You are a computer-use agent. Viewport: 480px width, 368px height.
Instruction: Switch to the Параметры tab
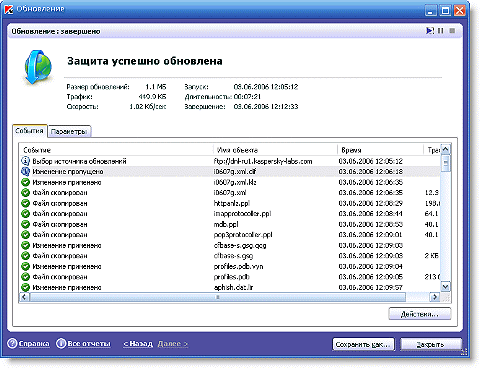click(x=69, y=132)
